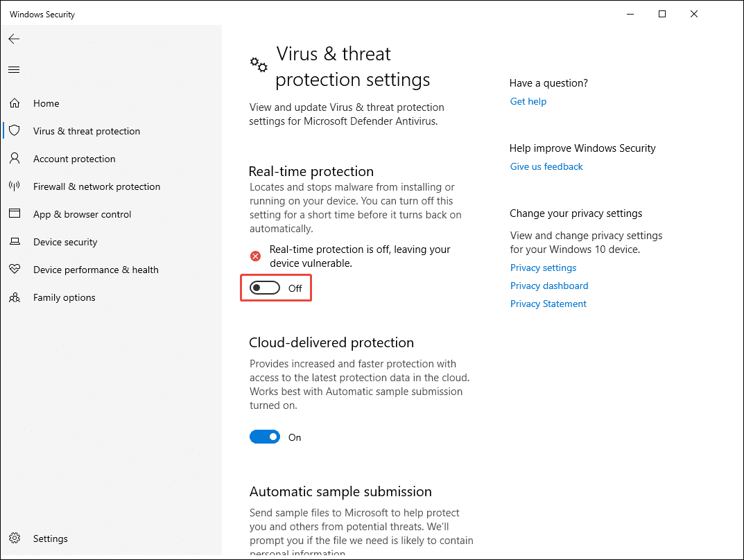Click the Privacy Statement link
The image size is (744, 560).
coord(548,304)
